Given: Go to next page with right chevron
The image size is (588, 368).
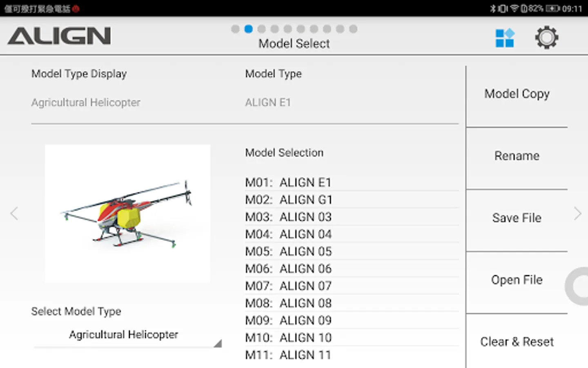Looking at the screenshot, I should [577, 213].
